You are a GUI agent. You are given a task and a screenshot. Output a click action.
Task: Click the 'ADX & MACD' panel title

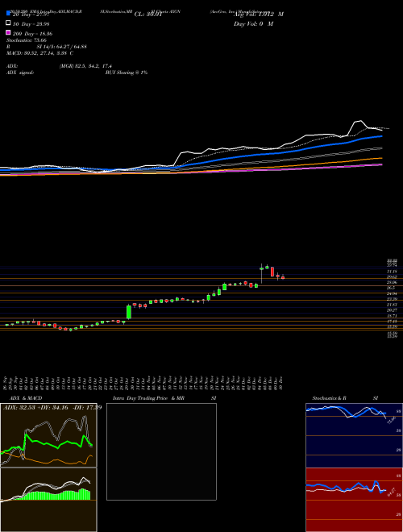point(26,398)
